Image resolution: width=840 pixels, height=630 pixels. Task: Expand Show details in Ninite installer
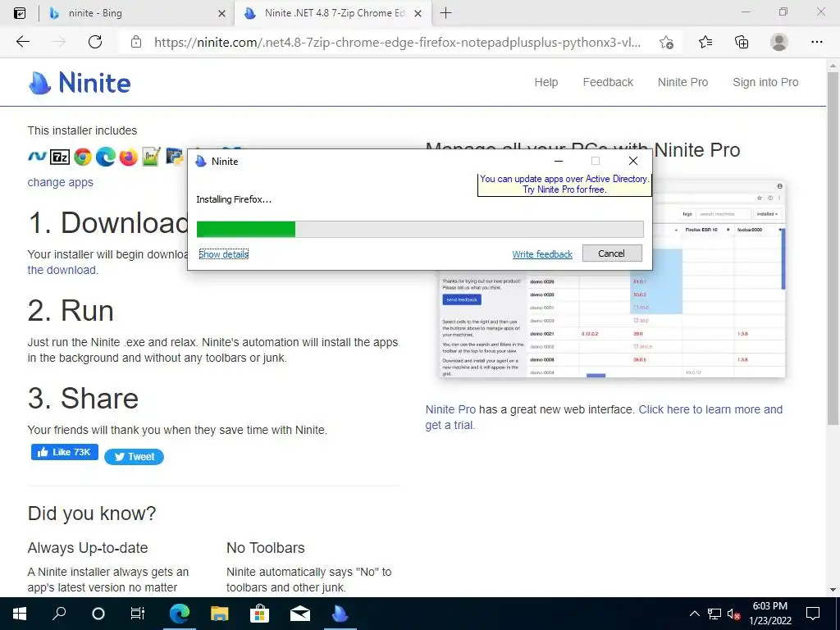[x=223, y=254]
